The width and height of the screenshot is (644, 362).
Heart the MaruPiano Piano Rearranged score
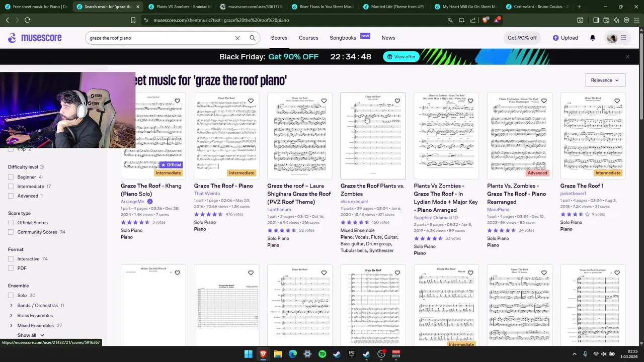(x=544, y=101)
